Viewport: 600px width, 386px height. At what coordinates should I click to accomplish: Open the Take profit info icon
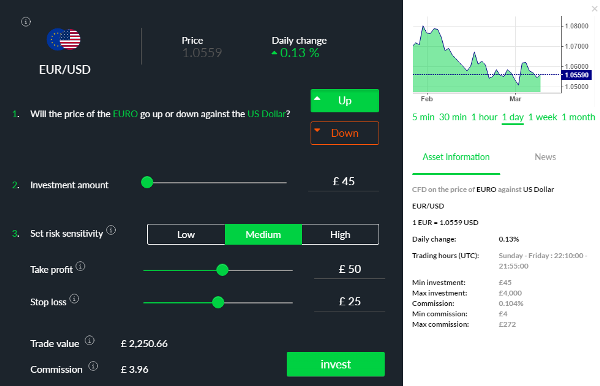[80, 266]
